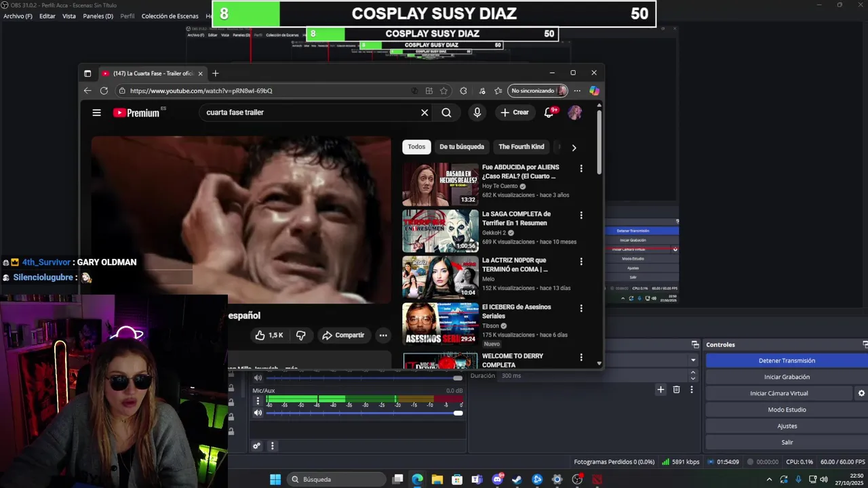Open options for La ACTRIZ NOPOR video
The width and height of the screenshot is (868, 488).
pyautogui.click(x=581, y=262)
